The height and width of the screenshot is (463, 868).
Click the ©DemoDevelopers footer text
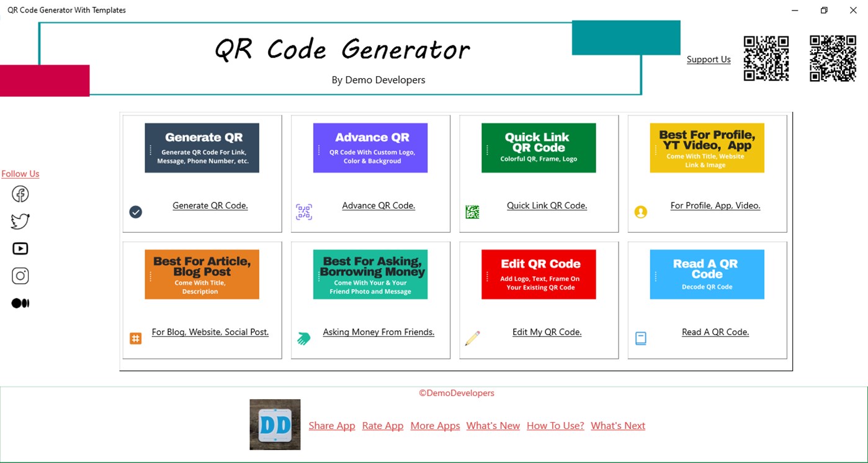[x=457, y=393]
